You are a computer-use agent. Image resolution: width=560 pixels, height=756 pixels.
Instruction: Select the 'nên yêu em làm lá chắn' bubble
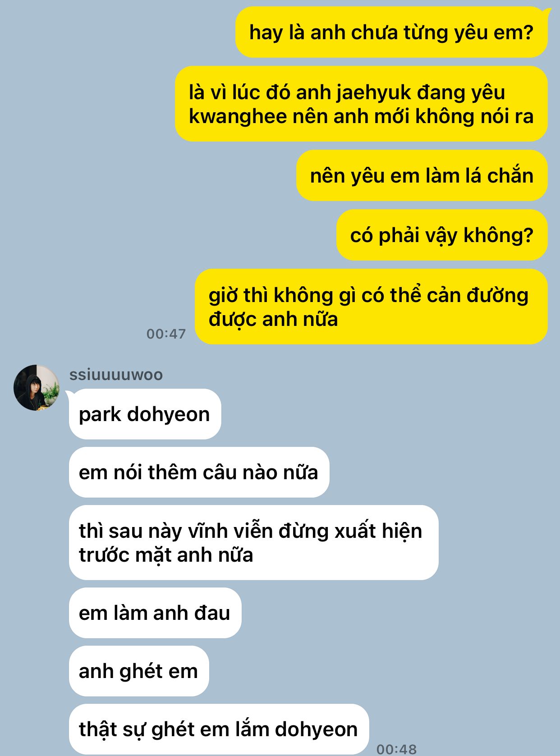422,175
